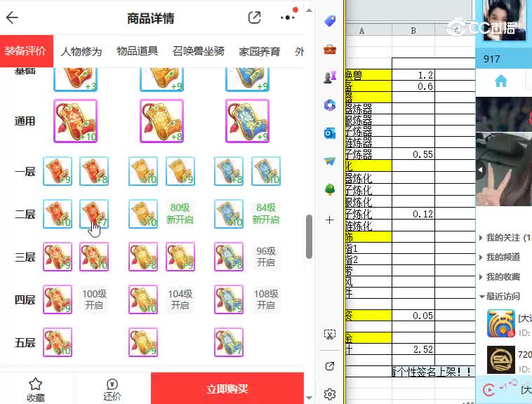This screenshot has width=532, height=404.
Task: Collapse the video panel left arrow
Action: click(x=480, y=170)
